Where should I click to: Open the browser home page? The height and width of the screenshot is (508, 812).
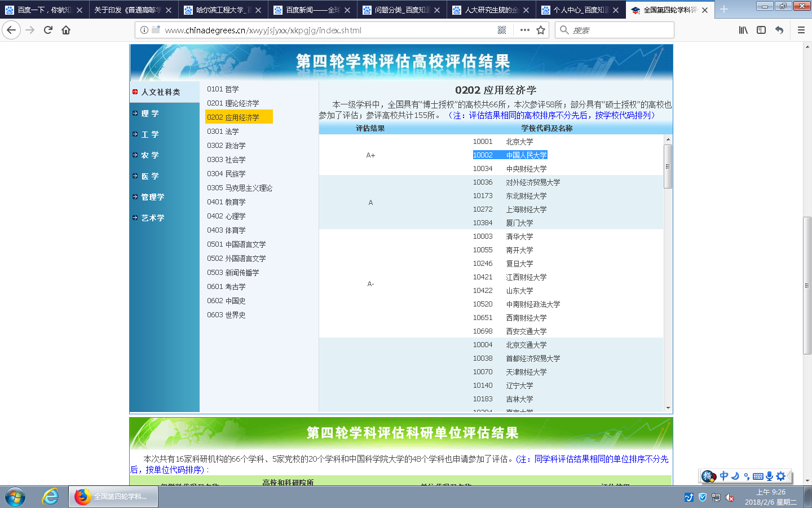(66, 30)
